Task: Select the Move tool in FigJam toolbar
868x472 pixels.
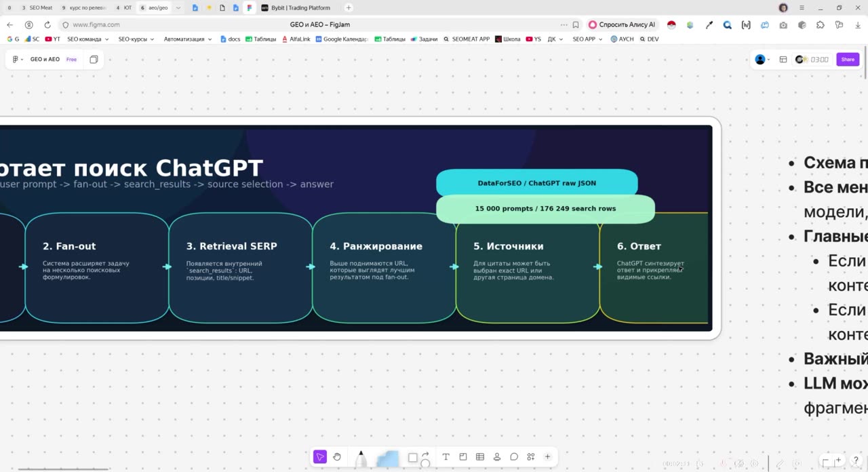Action: pos(320,457)
